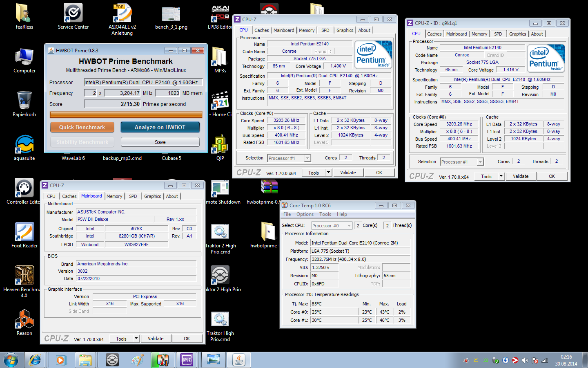The image size is (588, 368).
Task: Expand Tools arrow in middle CPU-Z window
Action: click(x=328, y=173)
